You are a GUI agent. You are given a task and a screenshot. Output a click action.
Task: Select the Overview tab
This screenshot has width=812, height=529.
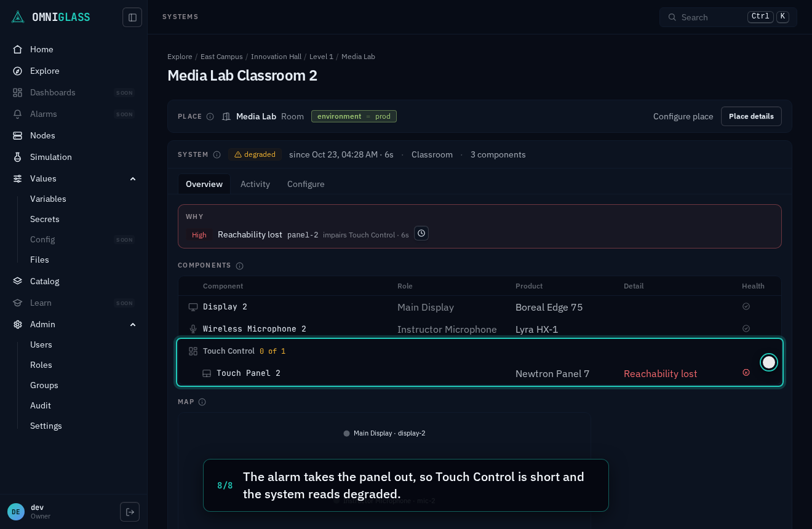[x=204, y=184]
